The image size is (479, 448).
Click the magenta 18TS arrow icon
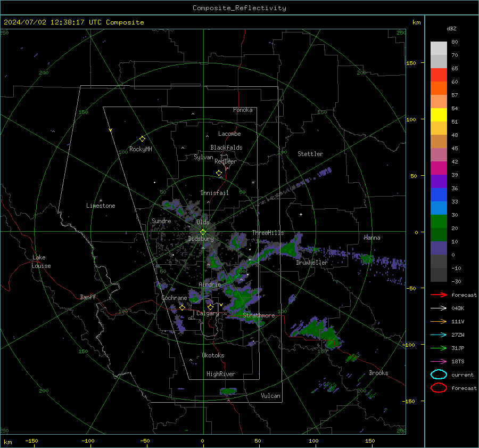click(x=439, y=362)
